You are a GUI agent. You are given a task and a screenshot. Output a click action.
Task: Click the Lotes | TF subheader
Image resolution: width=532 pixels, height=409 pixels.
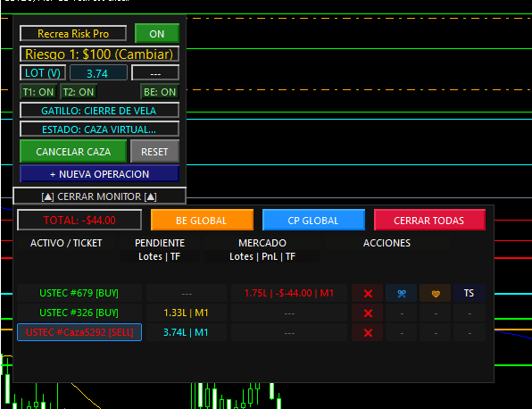[x=160, y=256]
